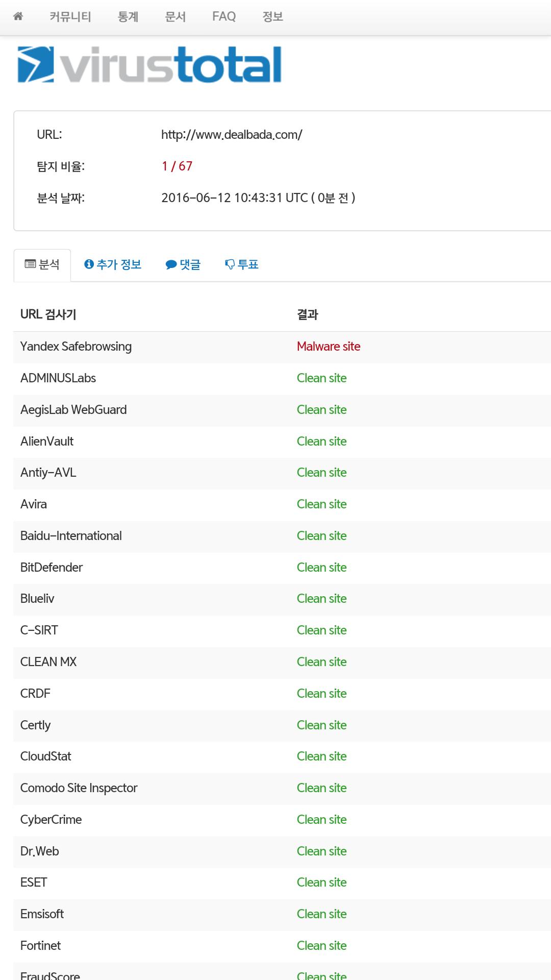Viewport: 551px width, 980px height.
Task: Open the 댓글 comments tab
Action: point(183,264)
